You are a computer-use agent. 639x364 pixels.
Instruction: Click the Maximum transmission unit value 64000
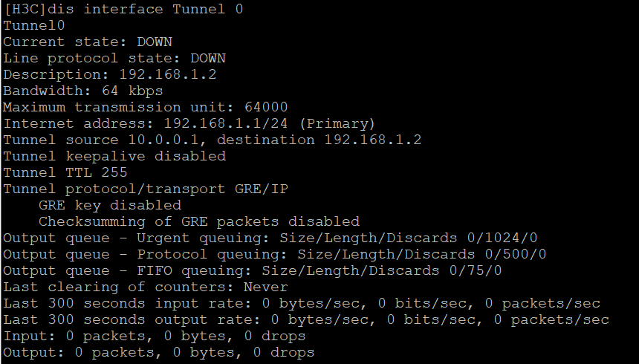[x=262, y=107]
